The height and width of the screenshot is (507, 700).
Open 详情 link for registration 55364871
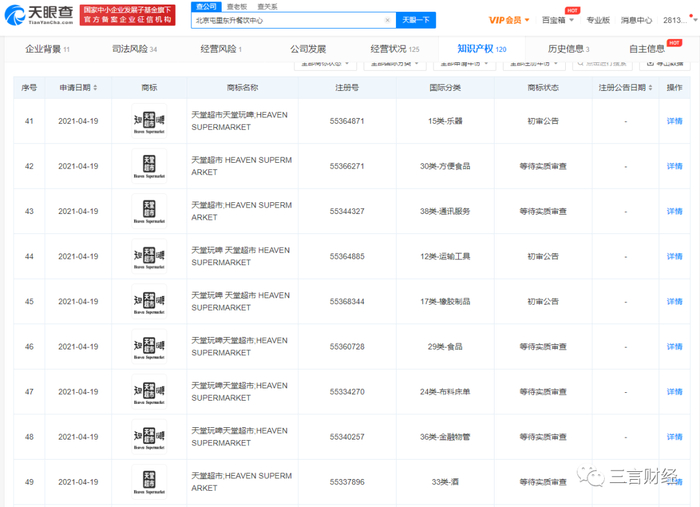coord(675,121)
